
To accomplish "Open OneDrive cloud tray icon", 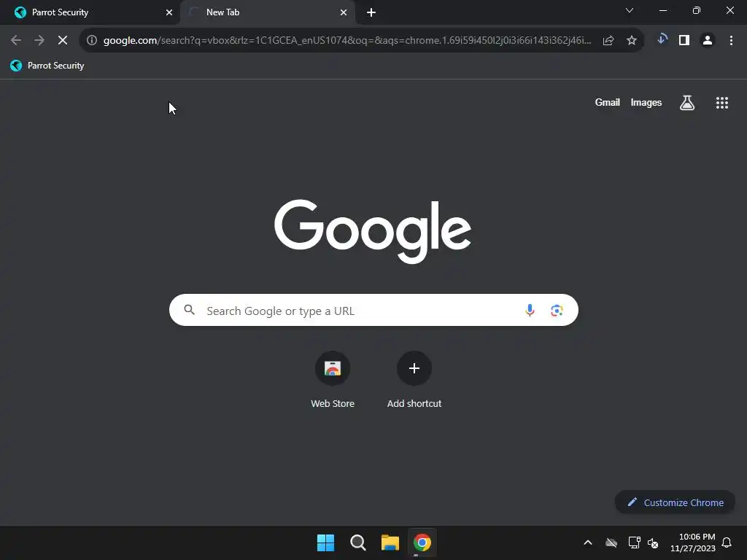I will [x=611, y=542].
